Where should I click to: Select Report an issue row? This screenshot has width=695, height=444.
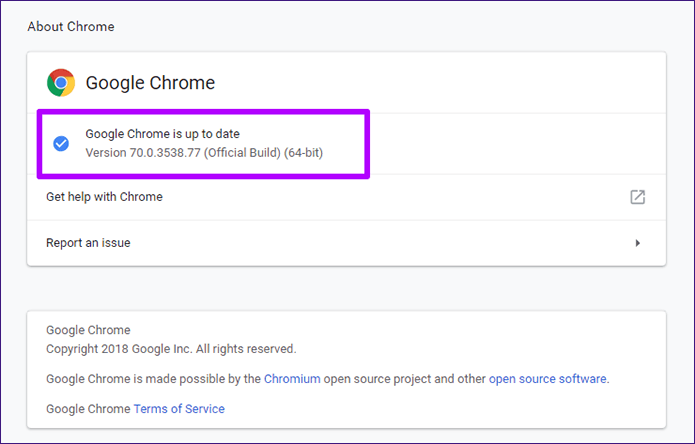(346, 243)
